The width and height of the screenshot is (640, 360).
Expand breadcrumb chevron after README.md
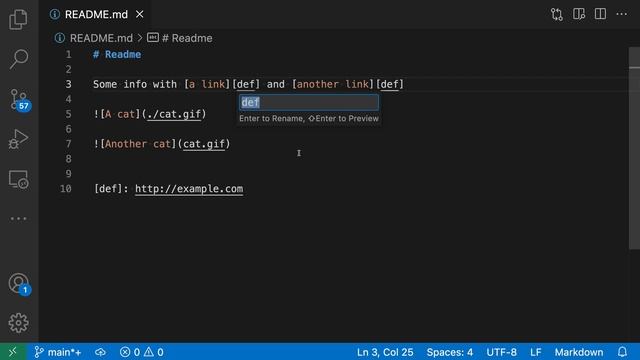140,38
